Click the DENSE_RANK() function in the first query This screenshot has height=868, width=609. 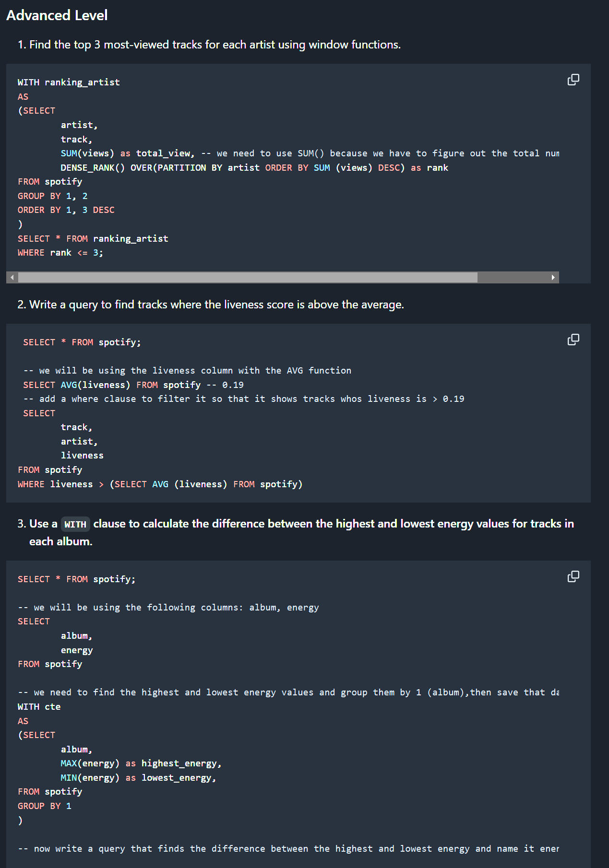click(93, 168)
